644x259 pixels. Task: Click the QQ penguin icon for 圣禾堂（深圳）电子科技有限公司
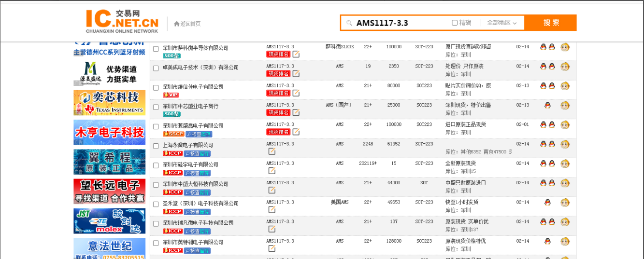click(x=547, y=202)
